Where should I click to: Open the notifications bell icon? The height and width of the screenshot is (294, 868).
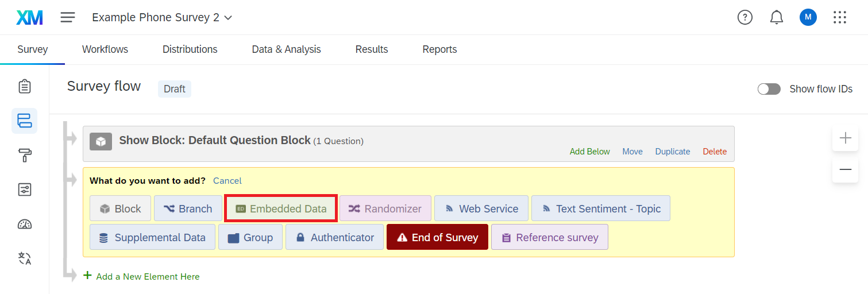(776, 18)
